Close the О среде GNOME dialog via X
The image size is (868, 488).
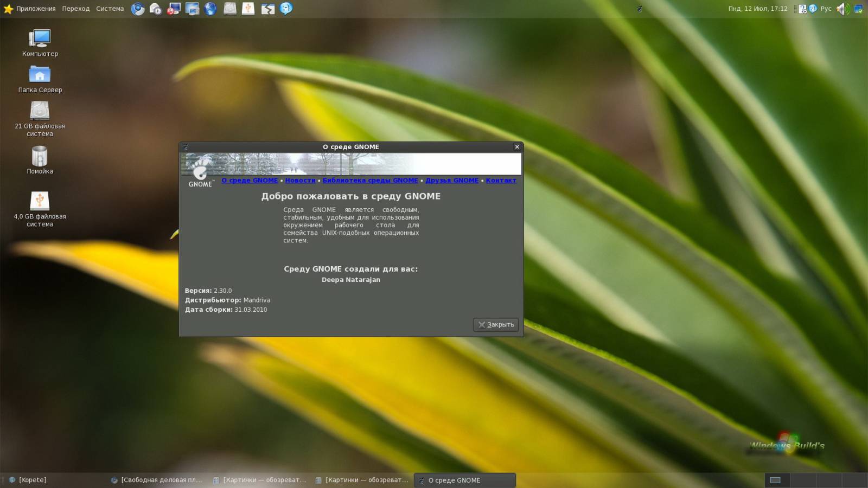[517, 147]
